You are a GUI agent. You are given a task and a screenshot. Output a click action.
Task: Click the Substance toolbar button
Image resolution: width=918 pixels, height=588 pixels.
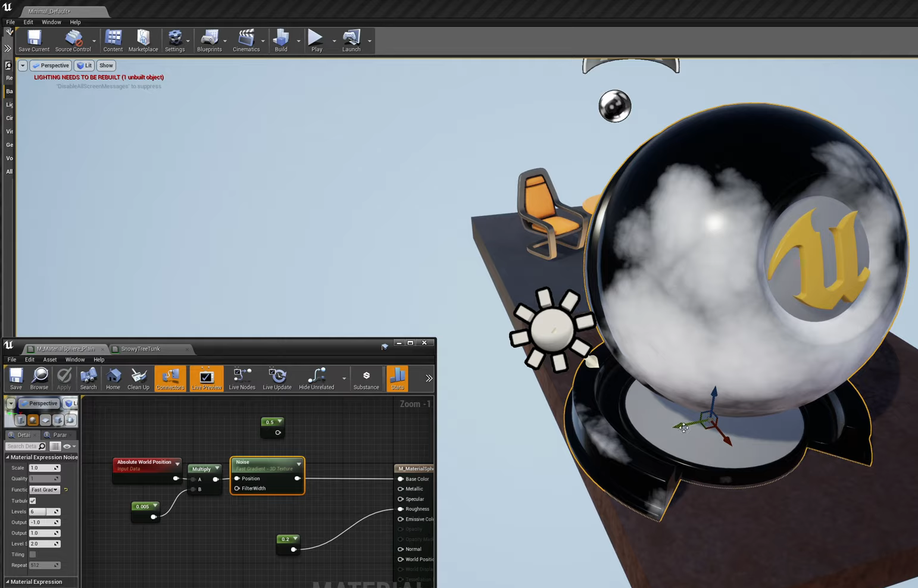[366, 379]
